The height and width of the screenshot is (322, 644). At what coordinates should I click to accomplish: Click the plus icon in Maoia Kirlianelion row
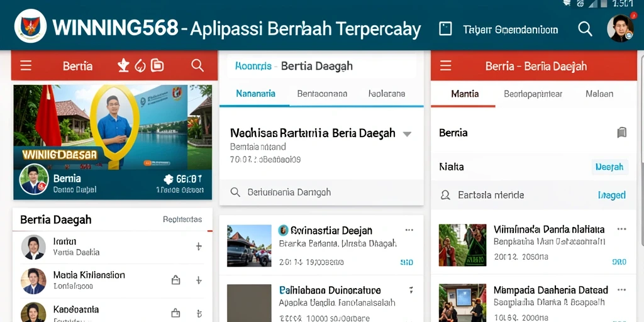pos(198,280)
